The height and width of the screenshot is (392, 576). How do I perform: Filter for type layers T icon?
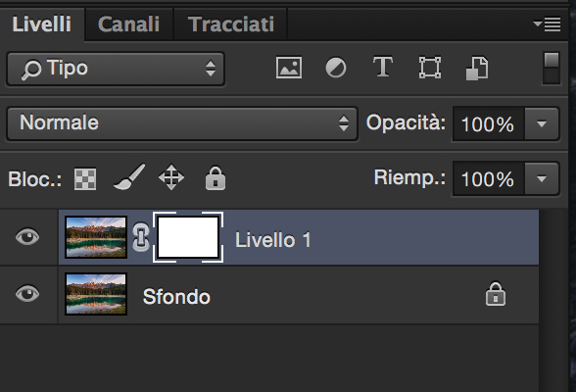383,67
